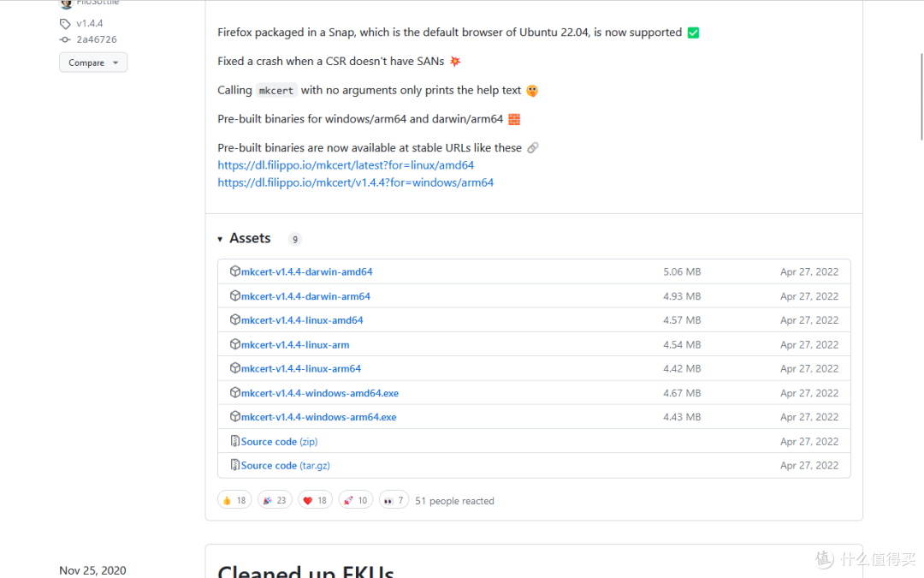
Task: Click the eyes reaction with 7
Action: [394, 500]
